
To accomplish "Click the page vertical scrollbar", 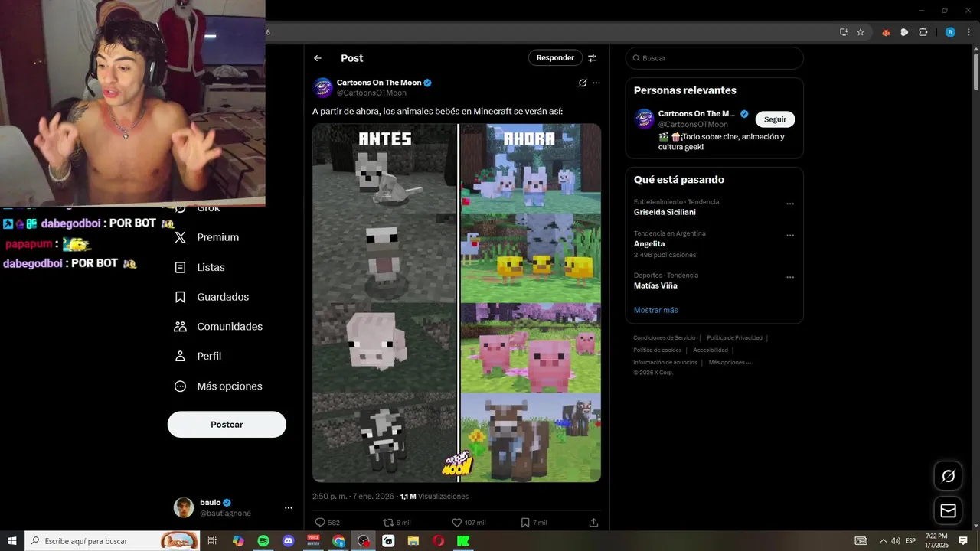I will click(x=976, y=73).
